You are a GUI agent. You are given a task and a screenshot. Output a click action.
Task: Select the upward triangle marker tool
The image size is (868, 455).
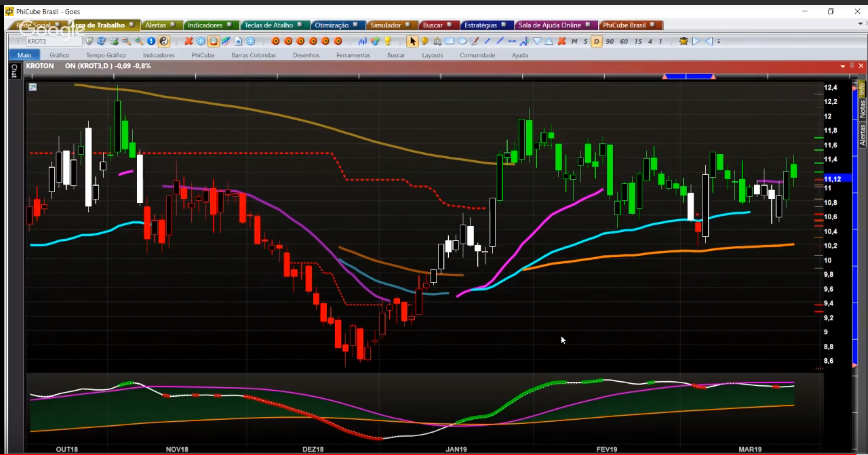(549, 41)
